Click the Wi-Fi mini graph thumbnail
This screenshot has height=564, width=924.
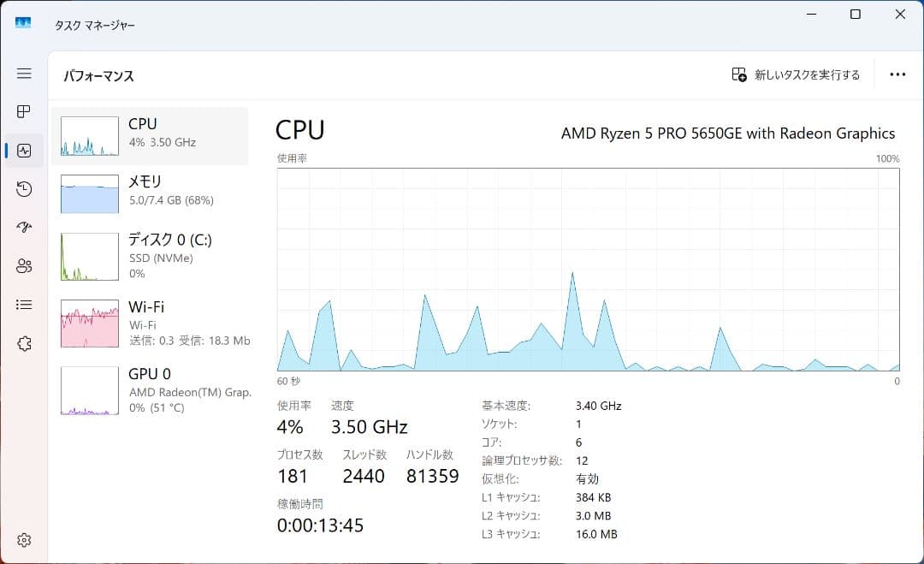coord(89,323)
